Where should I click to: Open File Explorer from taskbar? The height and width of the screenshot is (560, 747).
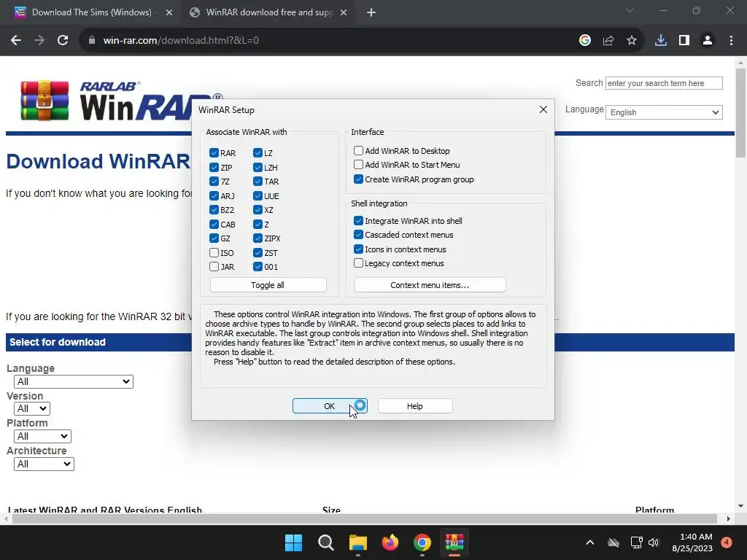[x=357, y=542]
